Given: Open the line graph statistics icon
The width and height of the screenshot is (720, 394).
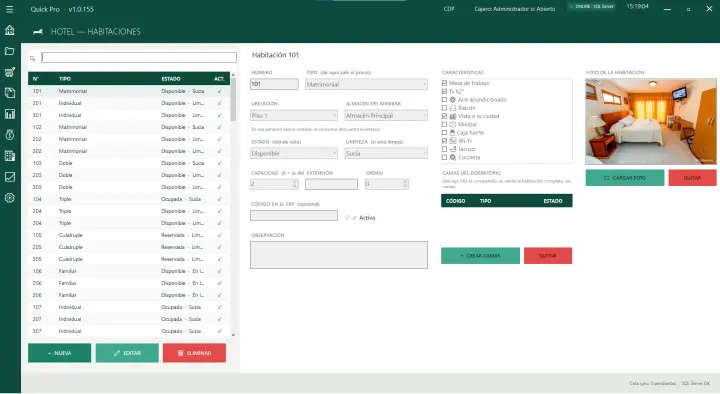Looking at the screenshot, I should point(10,177).
